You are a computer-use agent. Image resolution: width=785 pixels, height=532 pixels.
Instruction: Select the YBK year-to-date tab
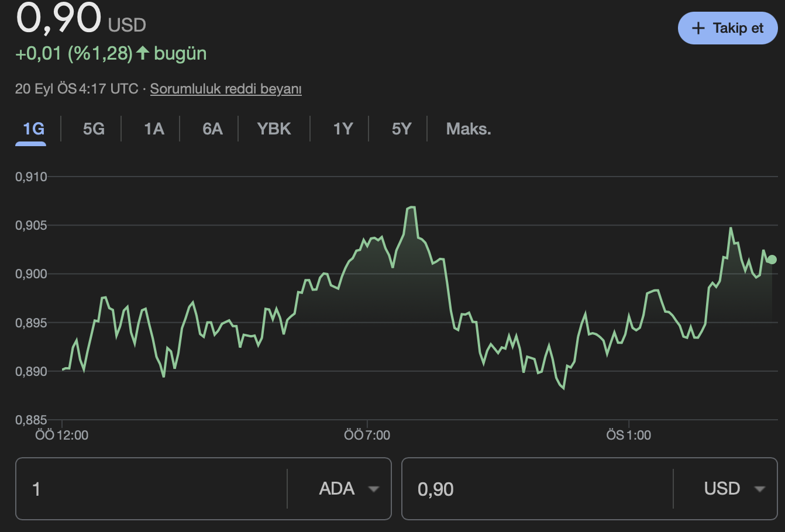[x=274, y=129]
